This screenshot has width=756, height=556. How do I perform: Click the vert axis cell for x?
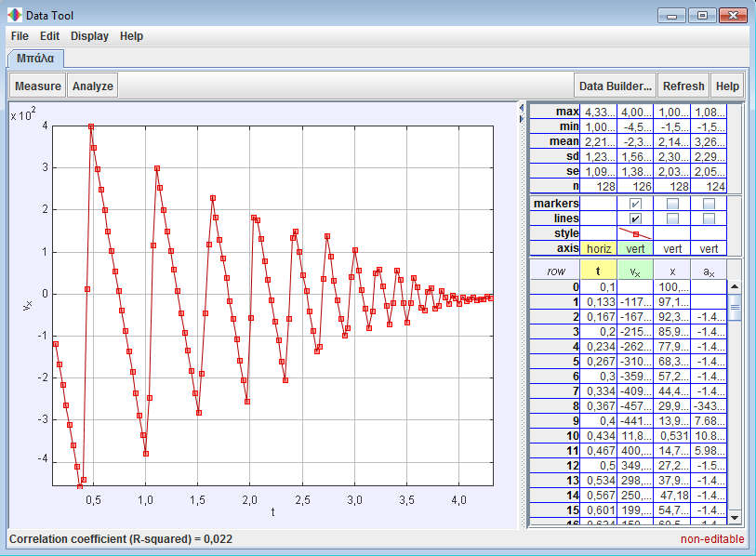(x=672, y=248)
